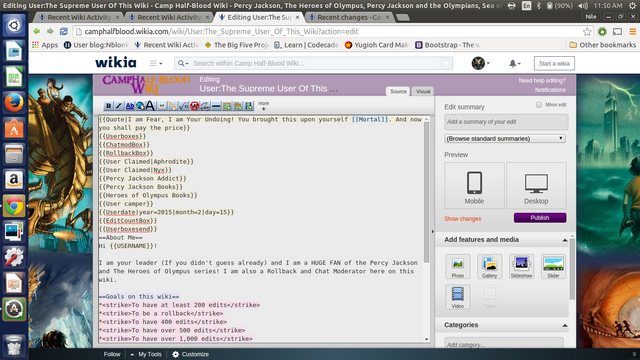Focus the edit summary input field

tap(506, 122)
